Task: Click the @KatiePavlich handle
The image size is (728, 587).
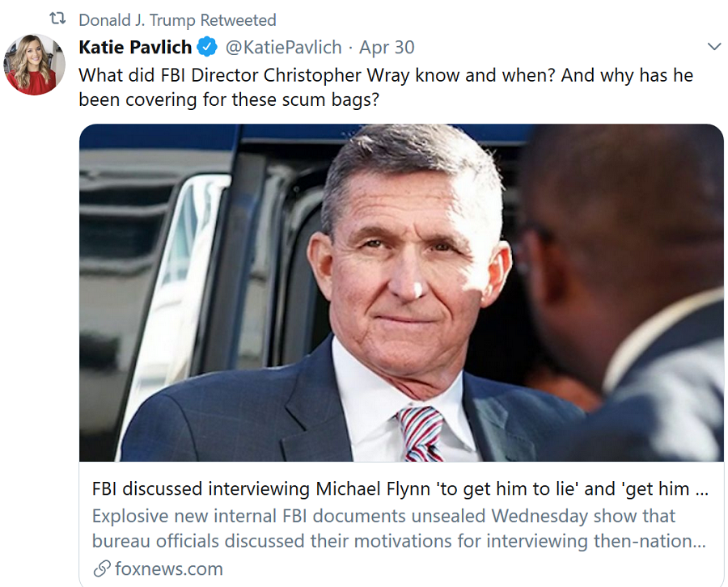Action: tap(283, 47)
